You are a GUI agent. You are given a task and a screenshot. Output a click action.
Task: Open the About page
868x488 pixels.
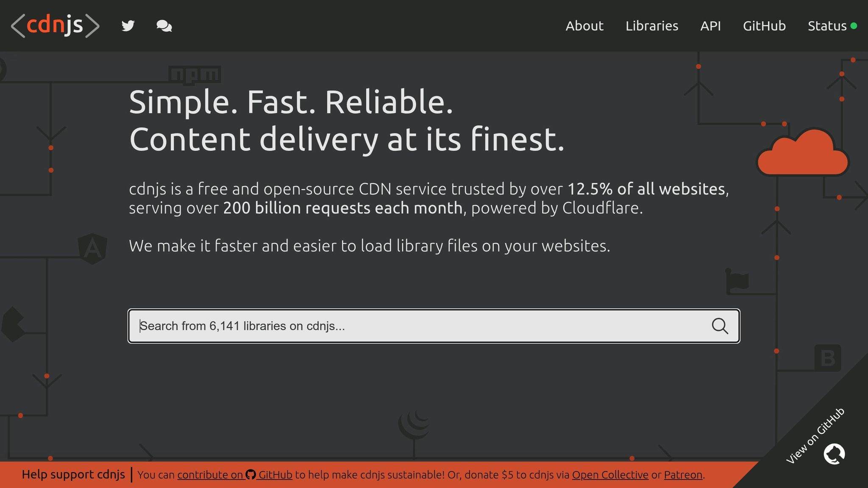coord(584,26)
